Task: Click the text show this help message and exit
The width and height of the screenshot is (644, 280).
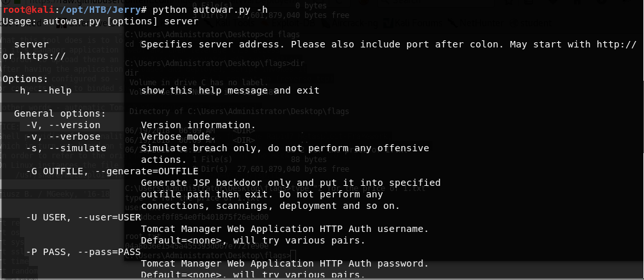Action: coord(229,90)
